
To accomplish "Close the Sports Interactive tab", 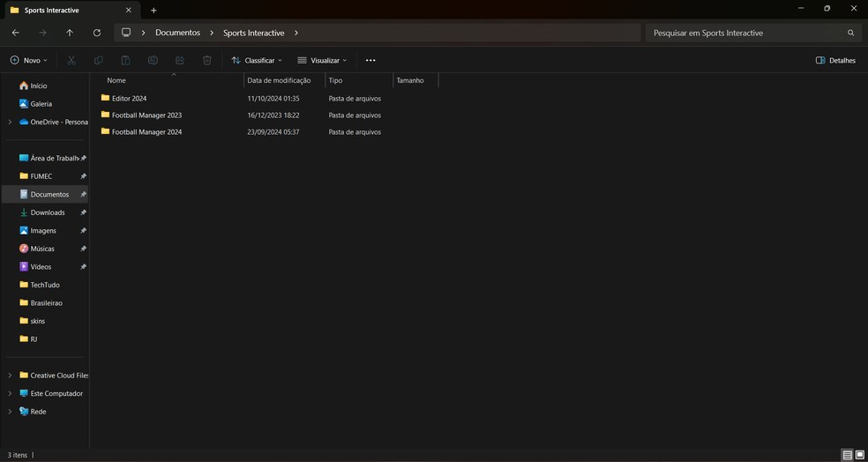I will (x=129, y=10).
